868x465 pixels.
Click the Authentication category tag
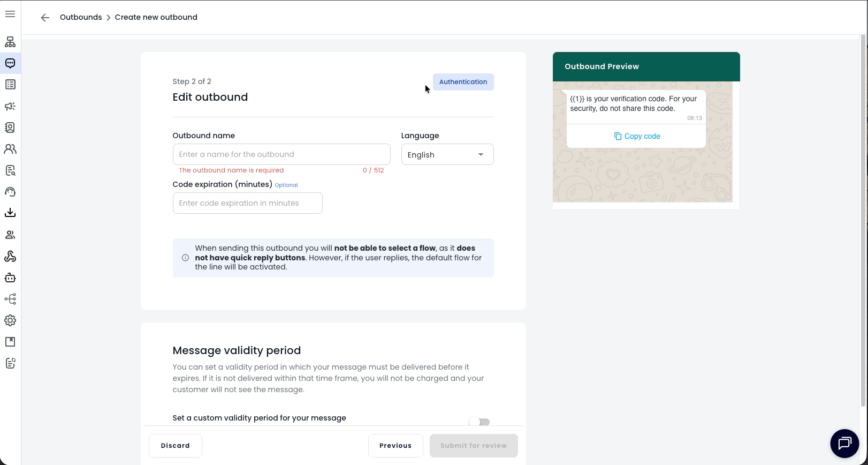[463, 82]
